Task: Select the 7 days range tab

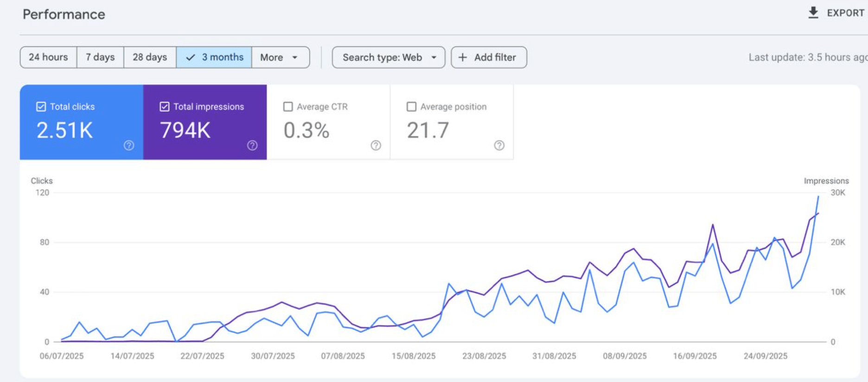Action: (x=100, y=57)
